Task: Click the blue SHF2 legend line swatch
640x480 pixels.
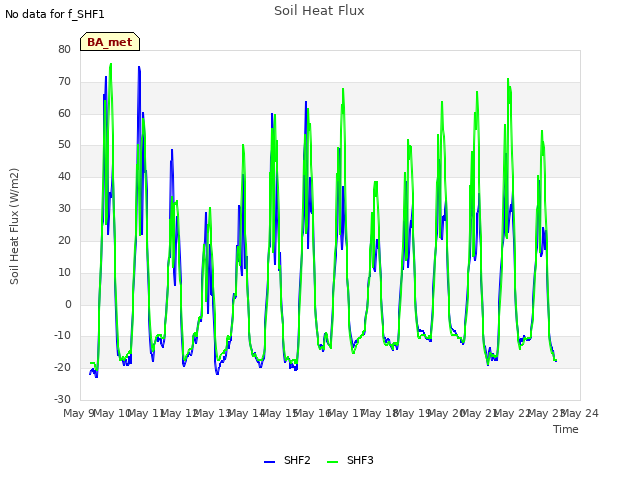Action: click(269, 462)
